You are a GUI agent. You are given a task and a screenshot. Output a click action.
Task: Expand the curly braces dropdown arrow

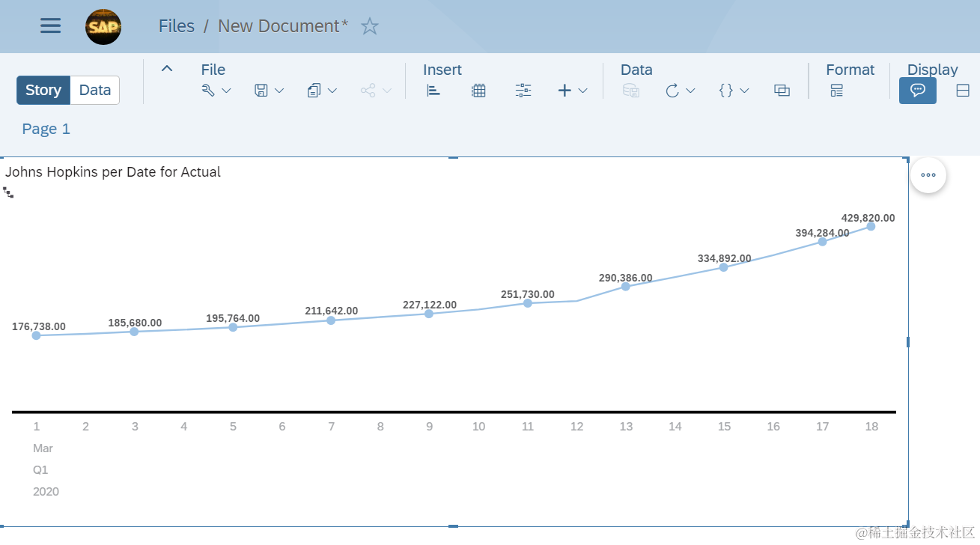coord(744,91)
